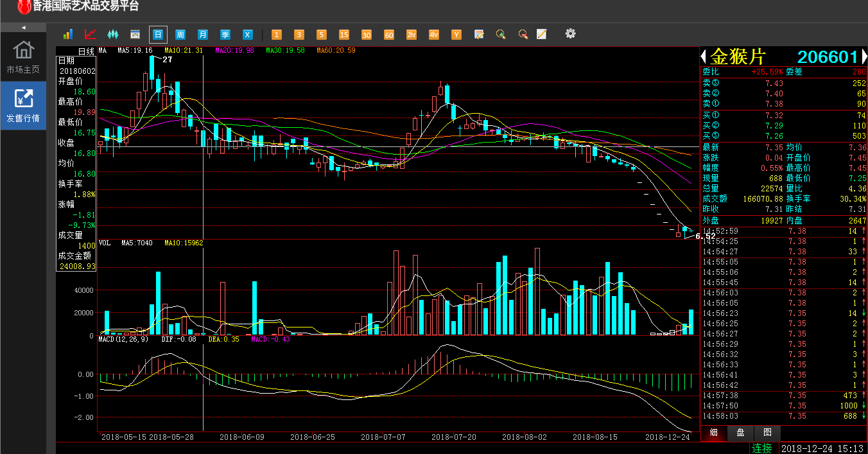Open 发售行情 sale quotes in the sidebar
The height and width of the screenshot is (454, 868).
click(x=23, y=105)
